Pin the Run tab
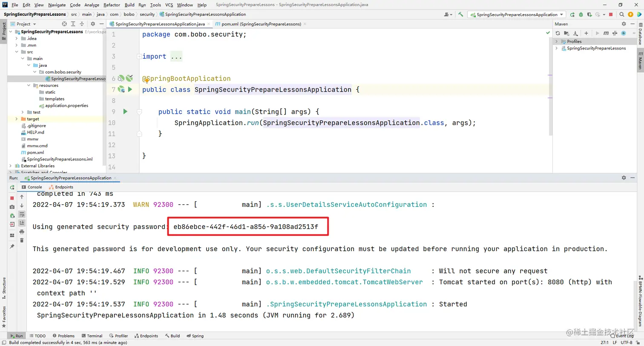This screenshot has width=644, height=346. coord(12,246)
